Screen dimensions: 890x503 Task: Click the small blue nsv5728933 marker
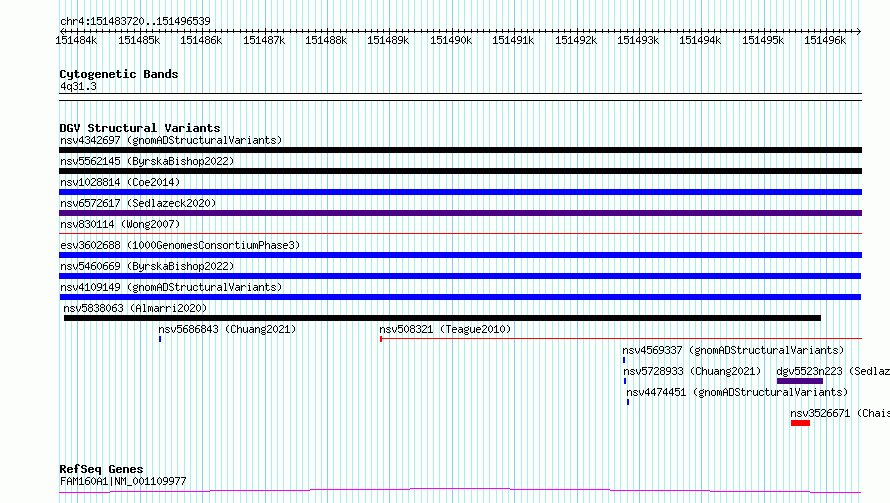[x=625, y=382]
